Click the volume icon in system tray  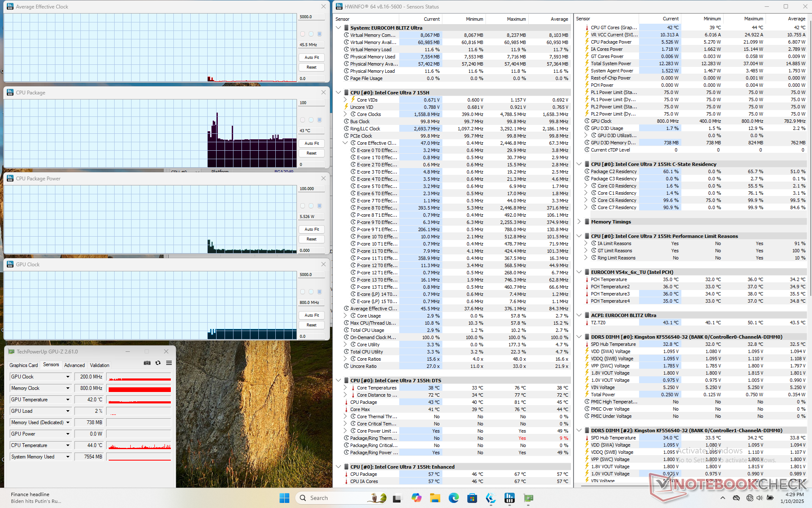tap(760, 498)
